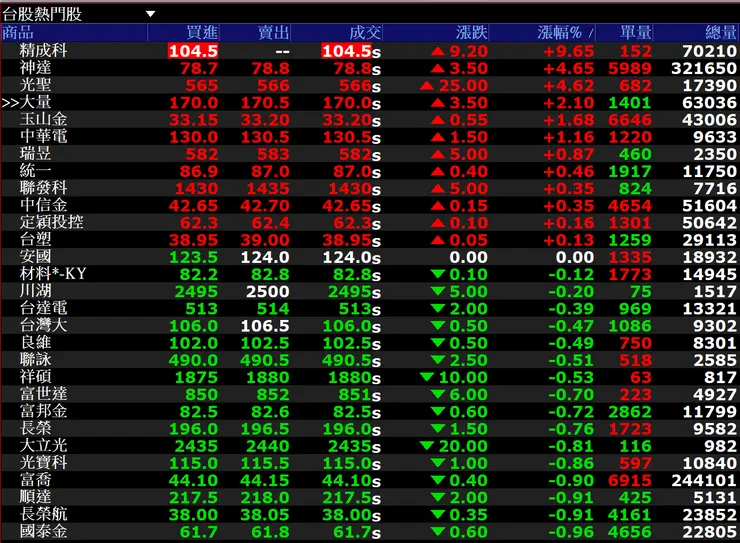Click 長榮航 bid price 38.00
This screenshot has height=543, width=740.
tap(193, 514)
